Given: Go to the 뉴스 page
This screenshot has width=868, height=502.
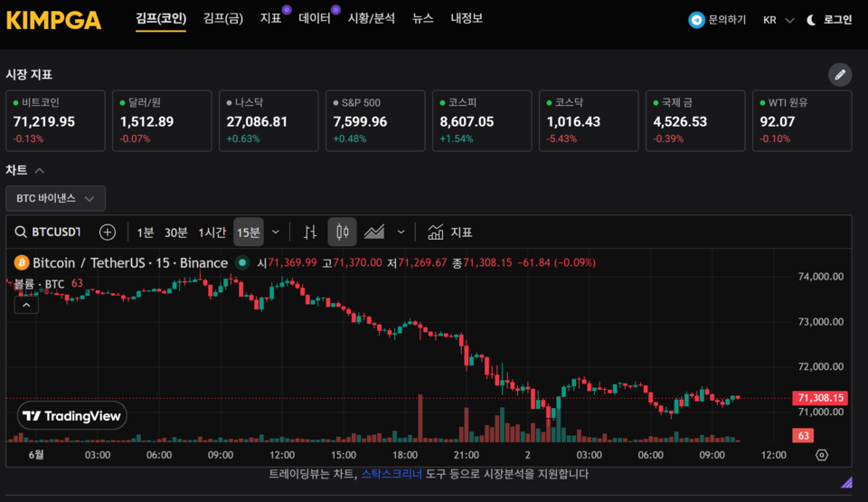Looking at the screenshot, I should coord(423,19).
